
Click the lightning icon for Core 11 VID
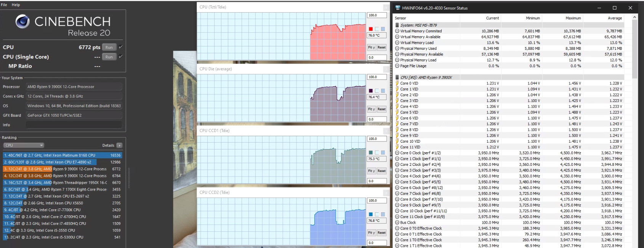[397, 147]
